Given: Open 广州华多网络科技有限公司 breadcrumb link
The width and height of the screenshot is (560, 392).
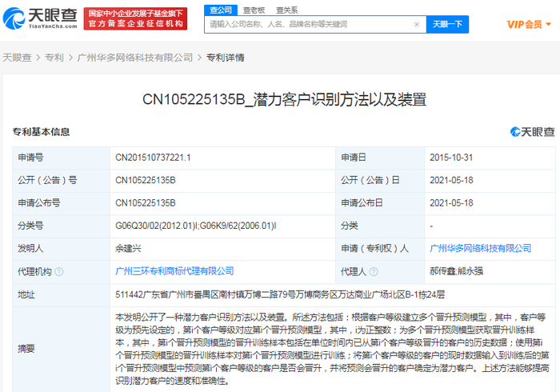Looking at the screenshot, I should (x=135, y=58).
